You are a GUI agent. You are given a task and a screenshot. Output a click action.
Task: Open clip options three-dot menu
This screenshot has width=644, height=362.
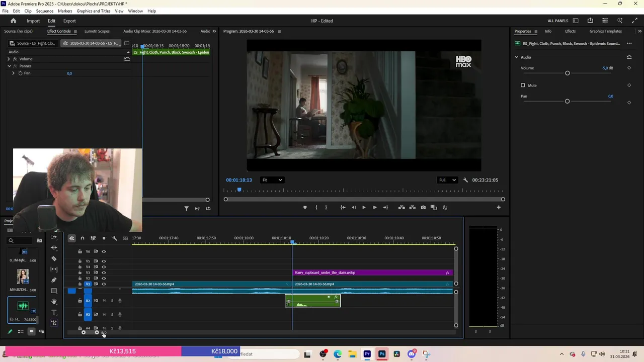click(629, 43)
